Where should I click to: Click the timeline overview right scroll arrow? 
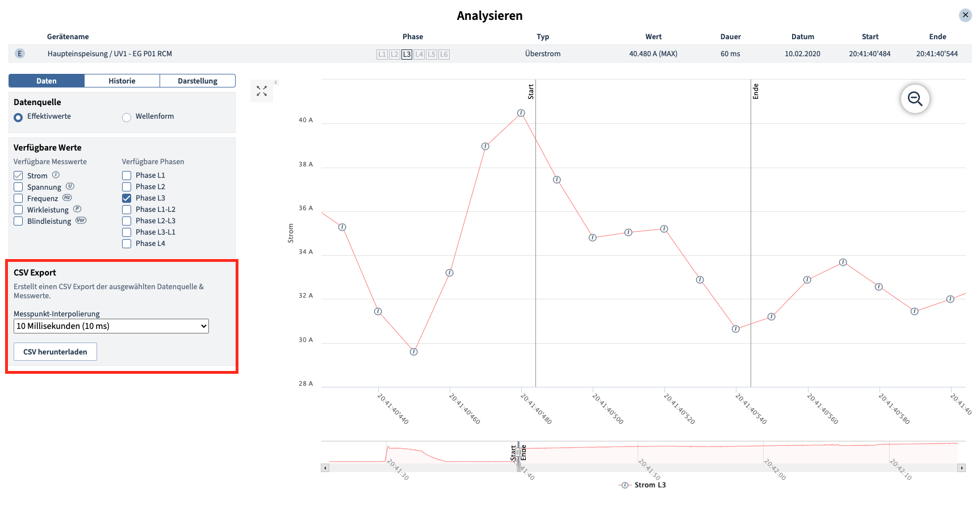[961, 468]
